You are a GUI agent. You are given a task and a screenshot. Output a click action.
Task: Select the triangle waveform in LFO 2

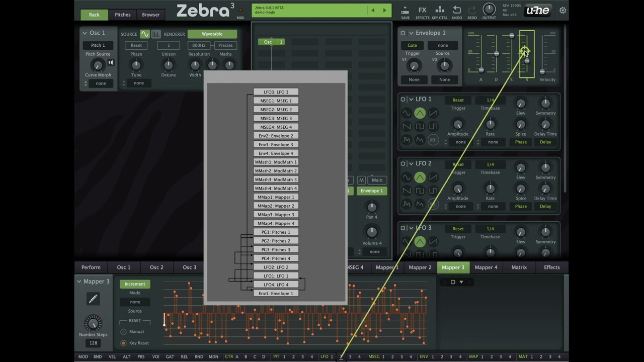coord(420,177)
